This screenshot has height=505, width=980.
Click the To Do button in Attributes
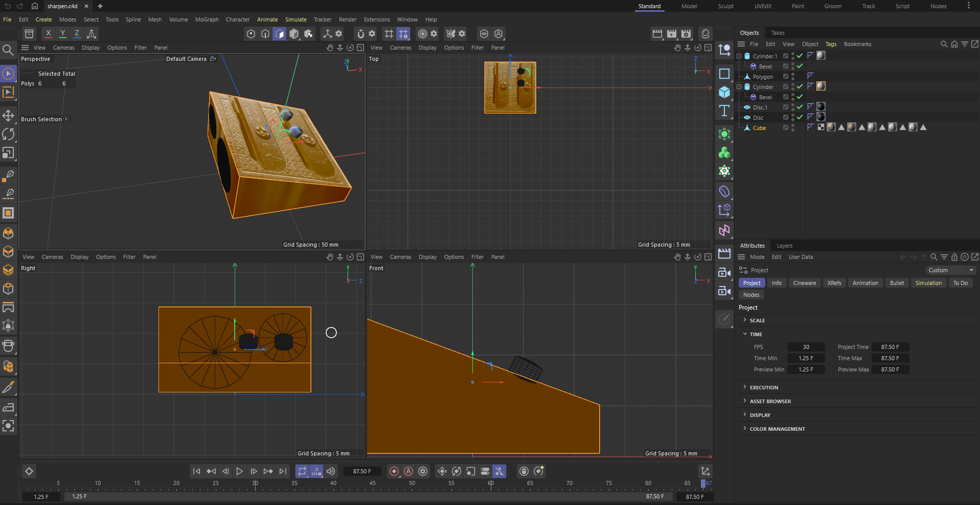point(960,283)
